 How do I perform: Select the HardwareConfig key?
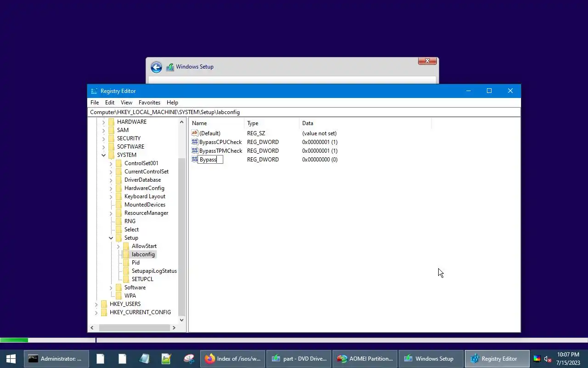144,188
